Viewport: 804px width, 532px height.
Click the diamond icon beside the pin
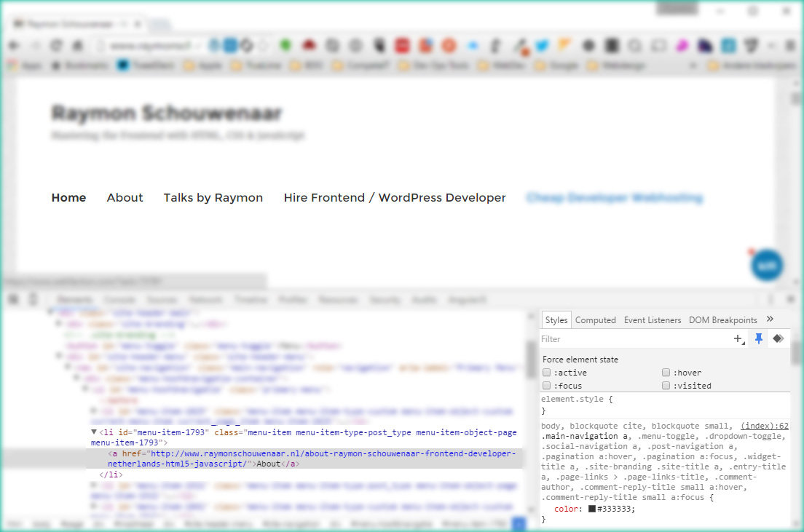[x=779, y=338]
